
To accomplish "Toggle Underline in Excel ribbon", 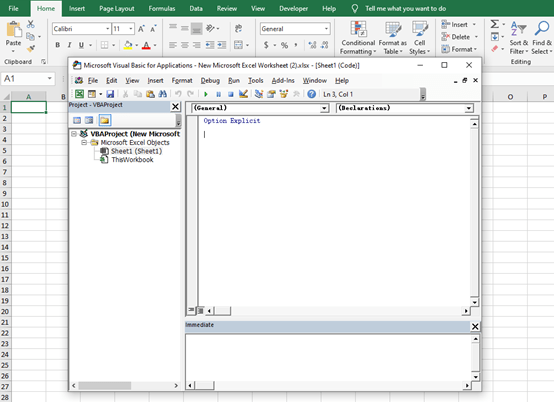I will pos(81,45).
